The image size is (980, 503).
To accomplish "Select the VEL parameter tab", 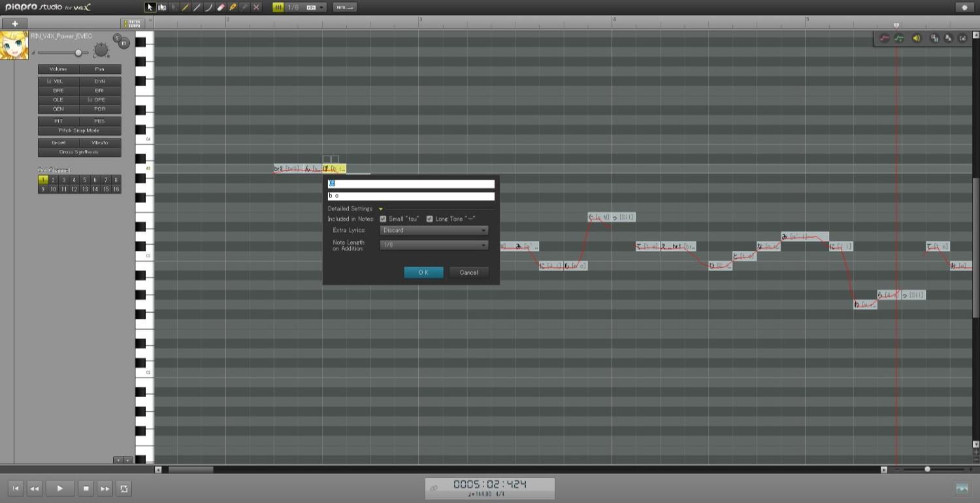I will (x=58, y=82).
